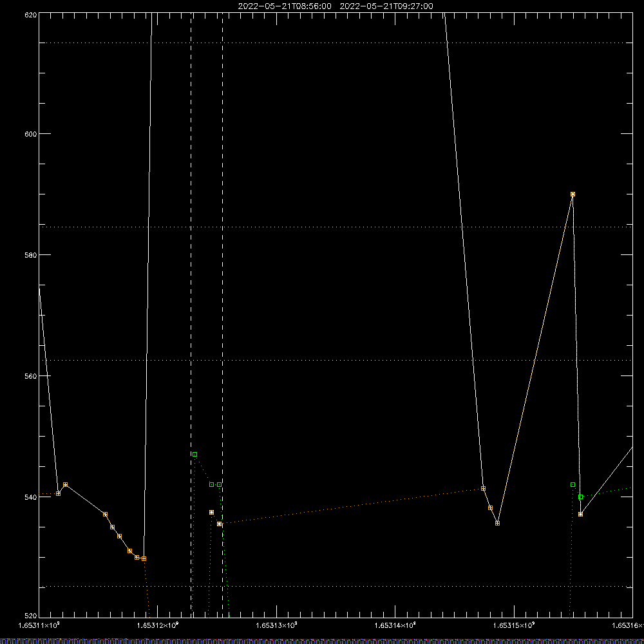Click the start timestamp 2022-05-21T08:56:00 in title
644x644 pixels.
[x=285, y=6]
